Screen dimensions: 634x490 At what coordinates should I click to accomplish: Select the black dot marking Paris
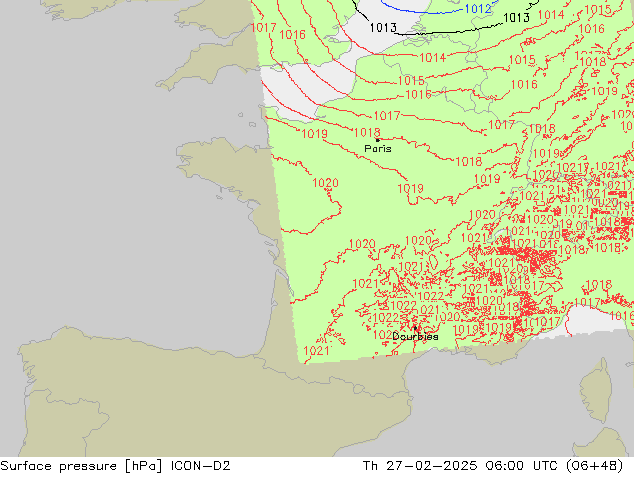(378, 140)
